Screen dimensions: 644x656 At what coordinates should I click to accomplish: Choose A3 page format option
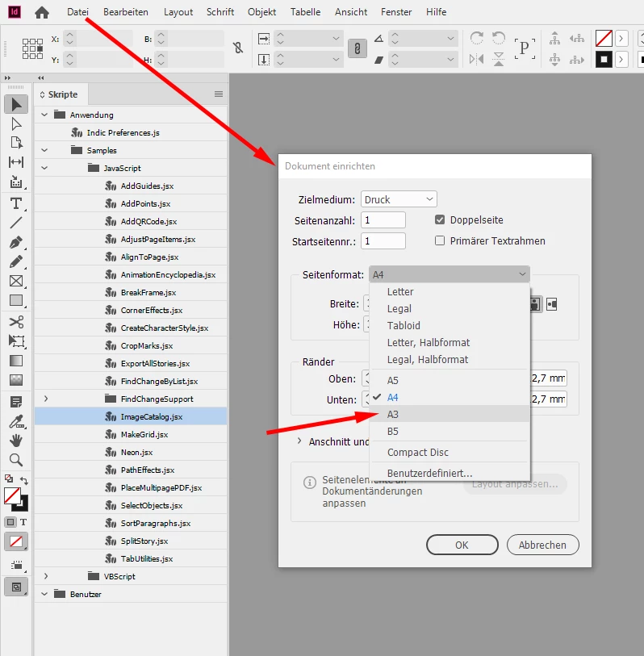pyautogui.click(x=450, y=414)
